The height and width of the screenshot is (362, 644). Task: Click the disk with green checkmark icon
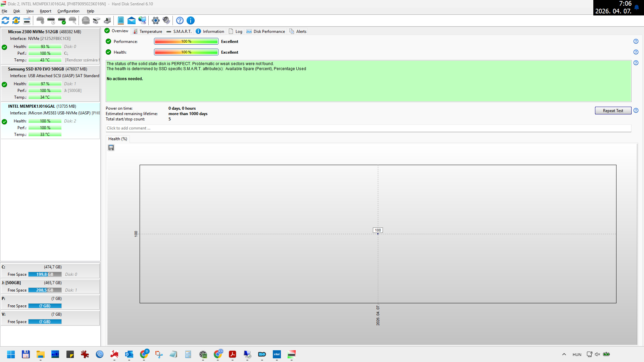[x=62, y=20]
